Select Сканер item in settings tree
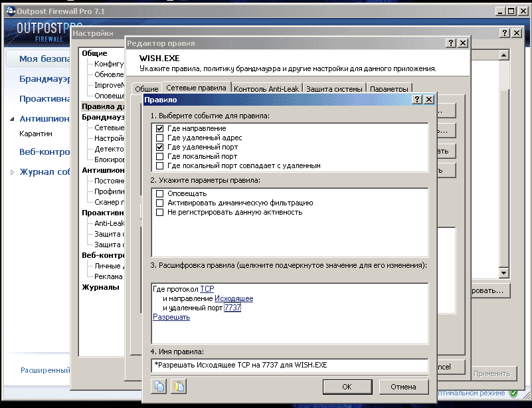This screenshot has height=408, width=532. coord(109,202)
